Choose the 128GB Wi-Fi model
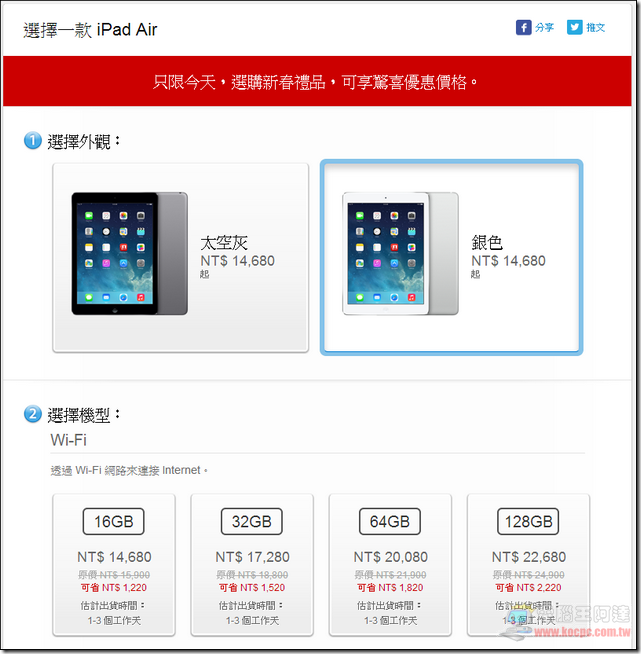The width and height of the screenshot is (641, 654). click(528, 565)
